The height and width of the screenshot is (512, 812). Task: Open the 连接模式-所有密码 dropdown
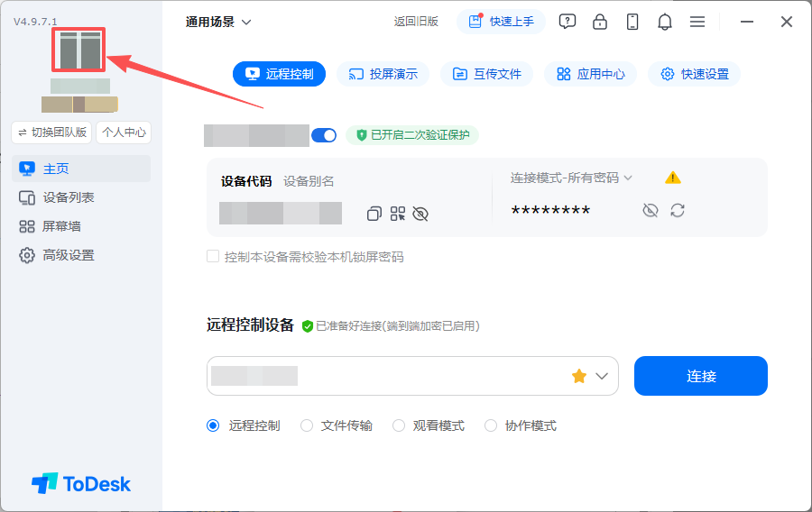571,178
